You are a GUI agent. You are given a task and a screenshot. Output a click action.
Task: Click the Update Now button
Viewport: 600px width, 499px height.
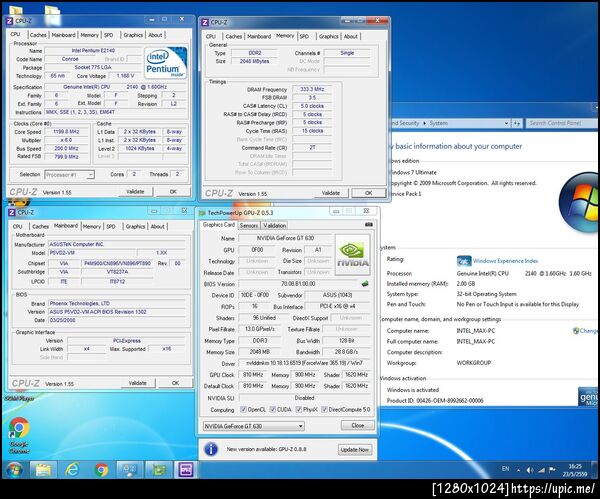point(354,450)
